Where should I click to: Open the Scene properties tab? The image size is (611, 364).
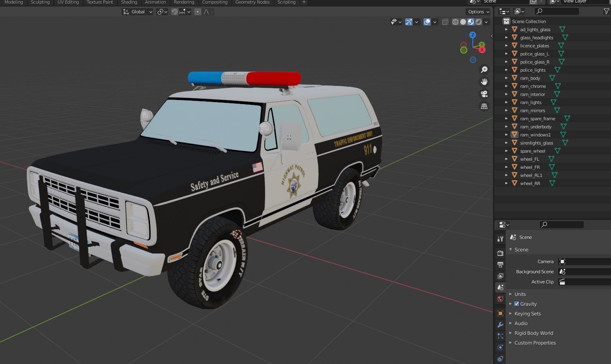(500, 287)
